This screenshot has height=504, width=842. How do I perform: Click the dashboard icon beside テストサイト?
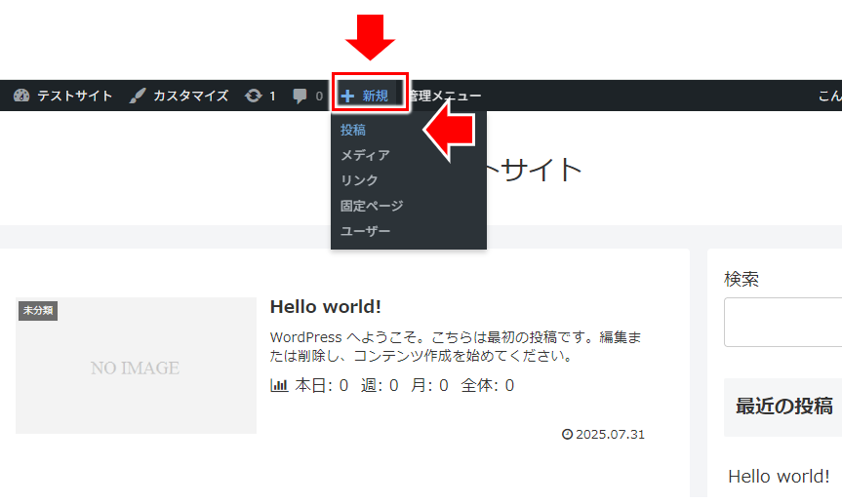pos(21,96)
